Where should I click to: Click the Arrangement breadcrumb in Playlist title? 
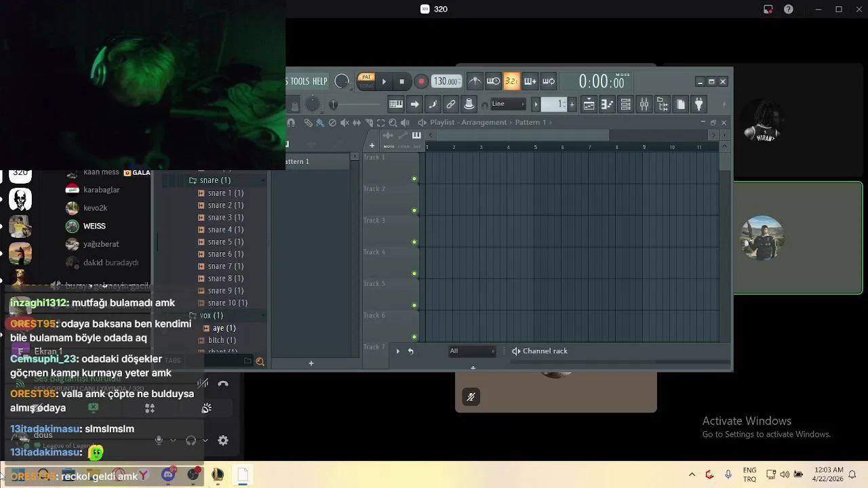pyautogui.click(x=484, y=123)
